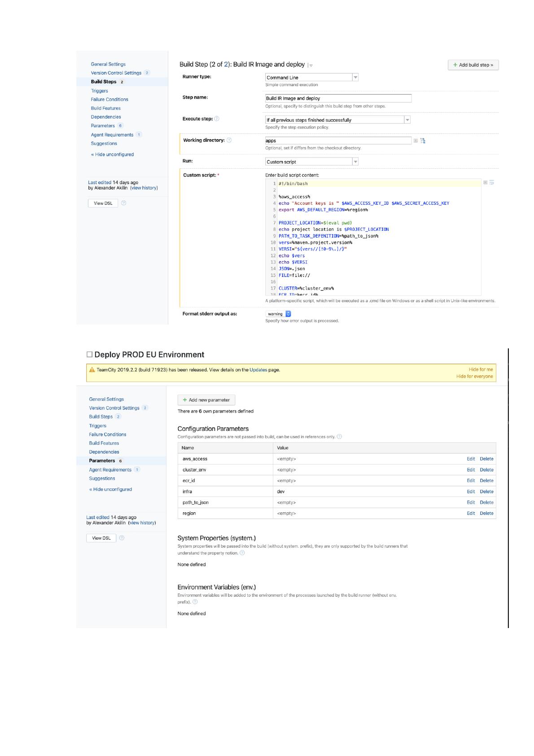The height and width of the screenshot is (756, 534).
Task: Delete the region parameter
Action: [486, 513]
